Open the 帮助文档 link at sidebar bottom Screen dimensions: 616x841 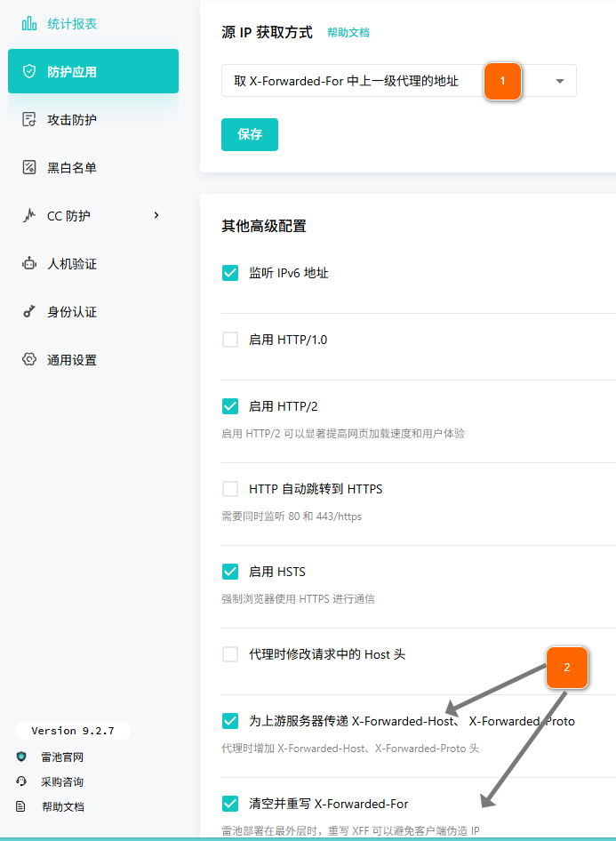point(63,806)
